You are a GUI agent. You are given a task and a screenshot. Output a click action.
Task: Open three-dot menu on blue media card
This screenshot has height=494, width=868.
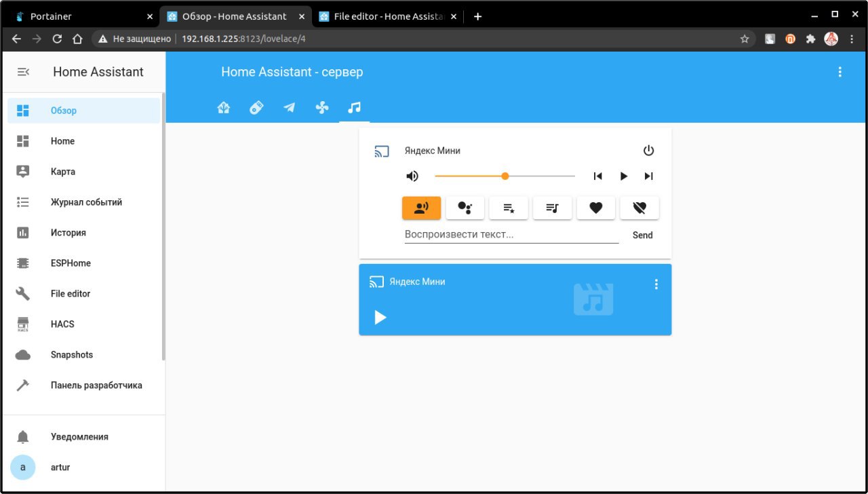click(x=656, y=284)
